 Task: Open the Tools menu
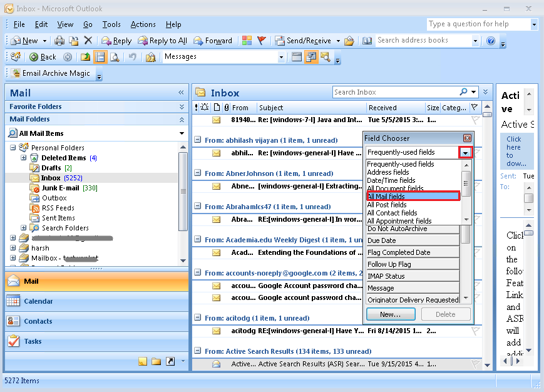coord(111,24)
